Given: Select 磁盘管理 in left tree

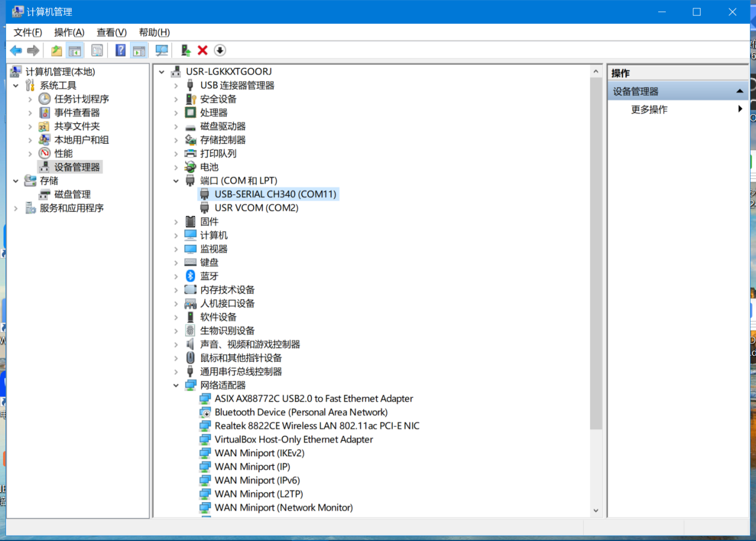Looking at the screenshot, I should [x=72, y=195].
